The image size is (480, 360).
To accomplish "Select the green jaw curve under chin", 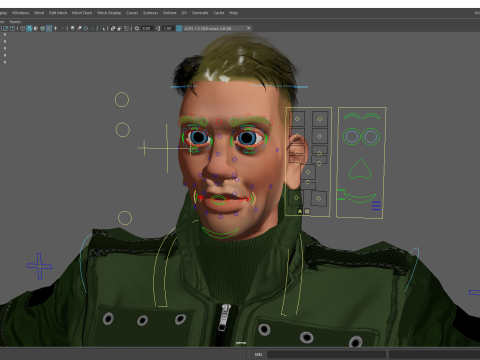I will click(220, 232).
